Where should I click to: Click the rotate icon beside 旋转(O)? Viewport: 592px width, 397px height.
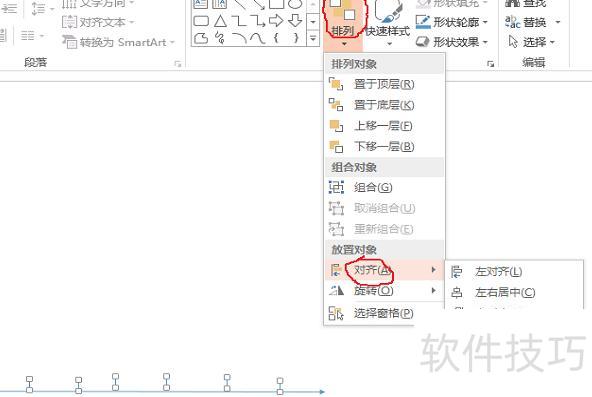336,291
